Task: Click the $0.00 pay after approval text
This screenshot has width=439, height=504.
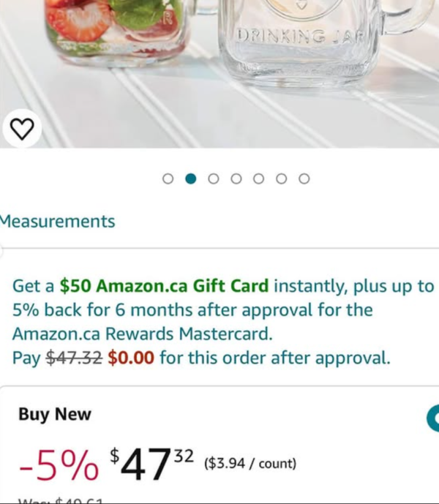Action: (x=131, y=358)
